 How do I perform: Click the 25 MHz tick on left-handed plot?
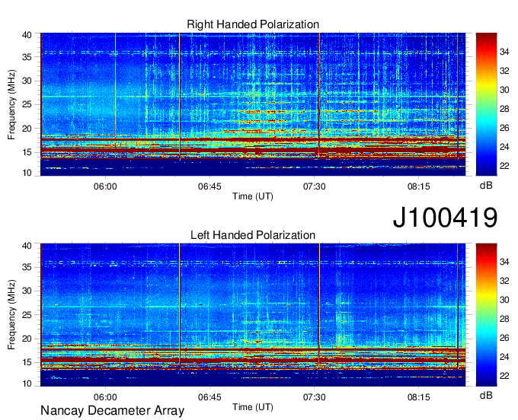coord(27,315)
